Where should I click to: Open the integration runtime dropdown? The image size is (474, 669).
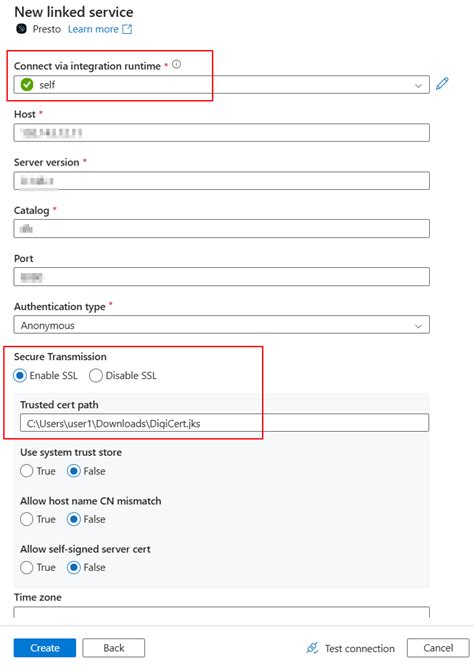coord(221,84)
